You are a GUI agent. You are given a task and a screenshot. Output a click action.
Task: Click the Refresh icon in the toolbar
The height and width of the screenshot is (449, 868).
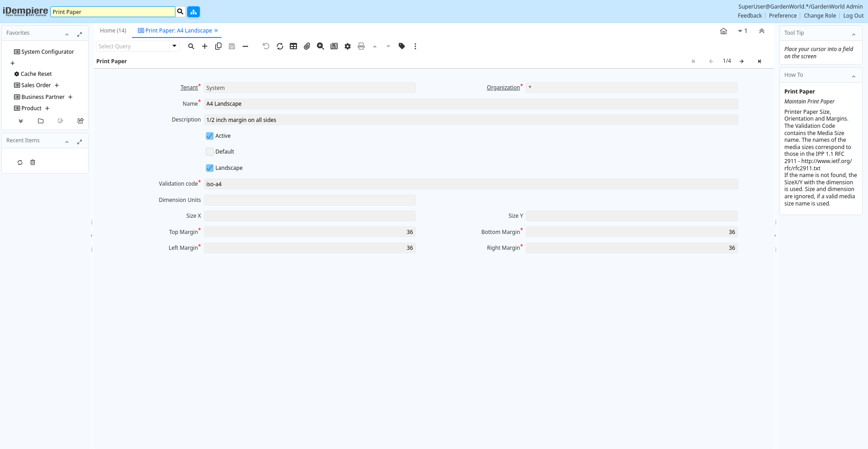coord(280,46)
